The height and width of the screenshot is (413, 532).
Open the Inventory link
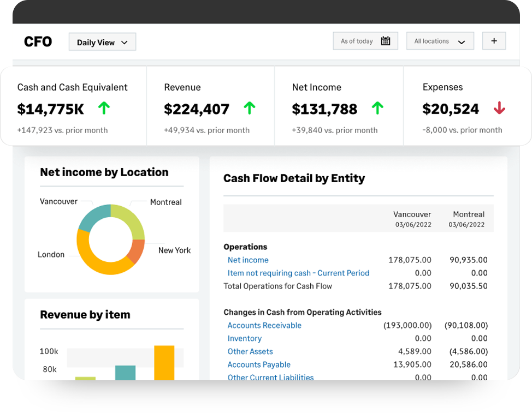[x=245, y=338]
